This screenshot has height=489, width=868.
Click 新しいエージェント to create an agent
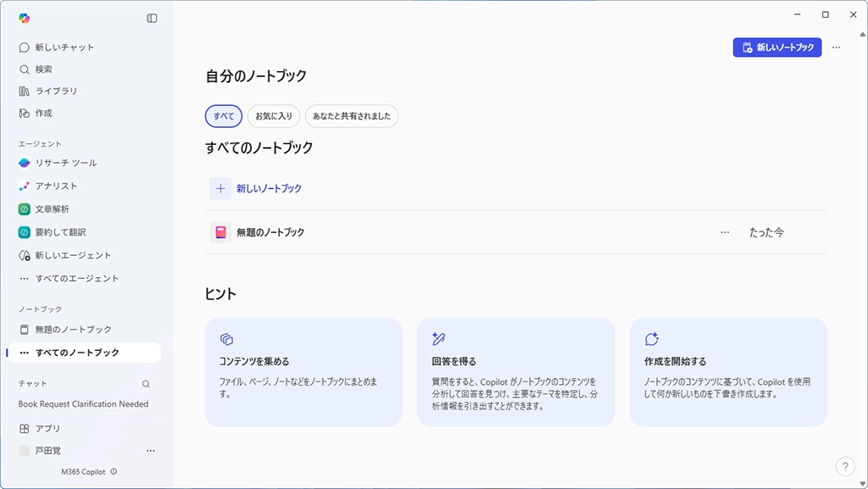point(73,255)
